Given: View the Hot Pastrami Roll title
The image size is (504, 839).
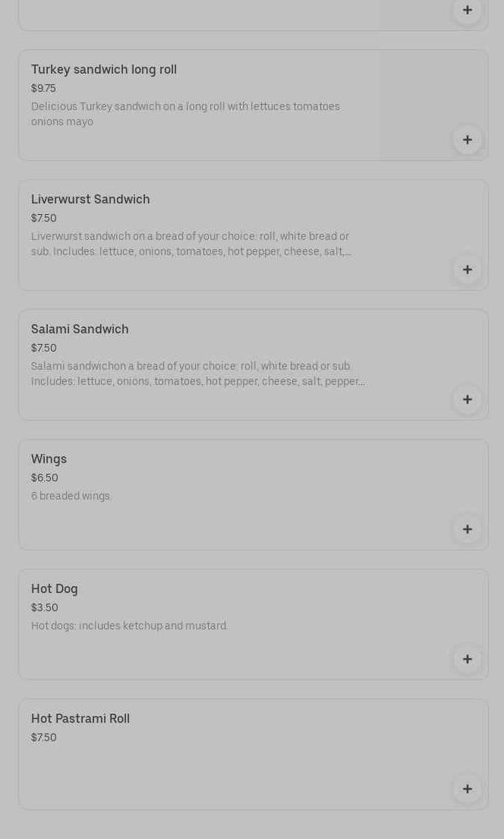Looking at the screenshot, I should tap(80, 719).
